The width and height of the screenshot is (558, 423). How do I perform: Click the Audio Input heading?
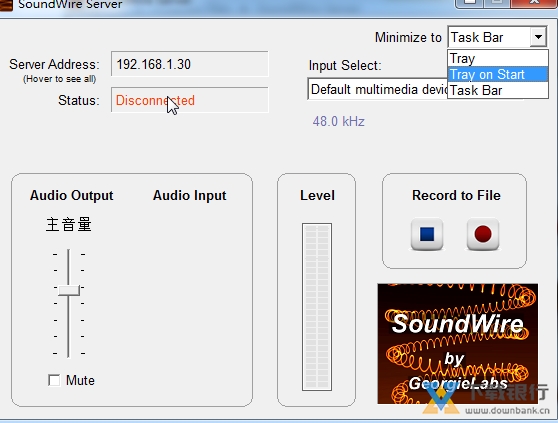[x=190, y=195]
